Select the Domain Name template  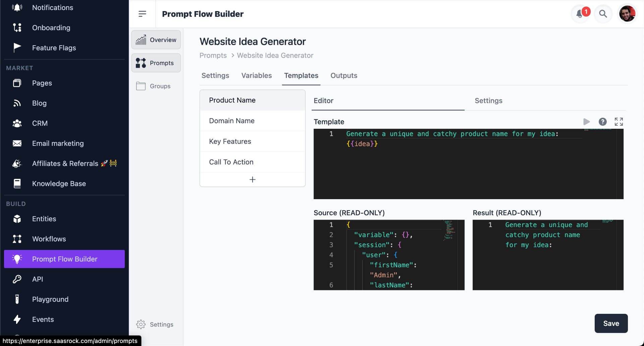point(231,121)
